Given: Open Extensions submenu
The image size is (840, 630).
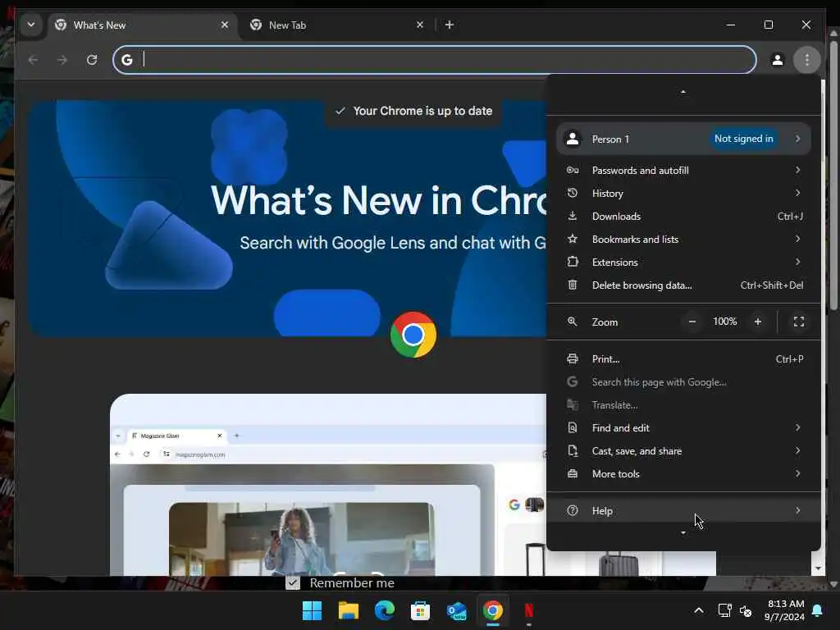Looking at the screenshot, I should pos(683,262).
